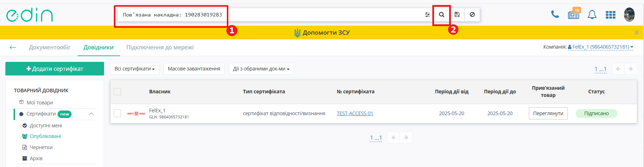Click Допомогти ЗСУ banner link

[x=322, y=33]
